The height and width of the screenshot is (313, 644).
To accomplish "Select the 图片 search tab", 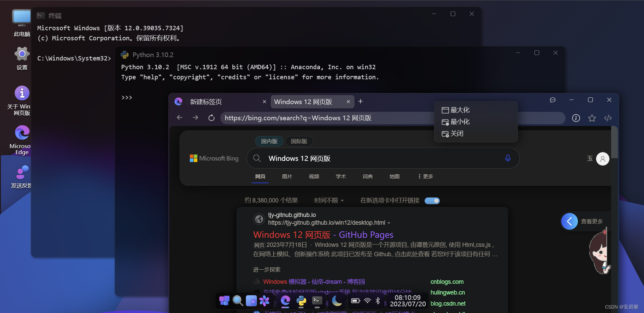I will tap(287, 176).
